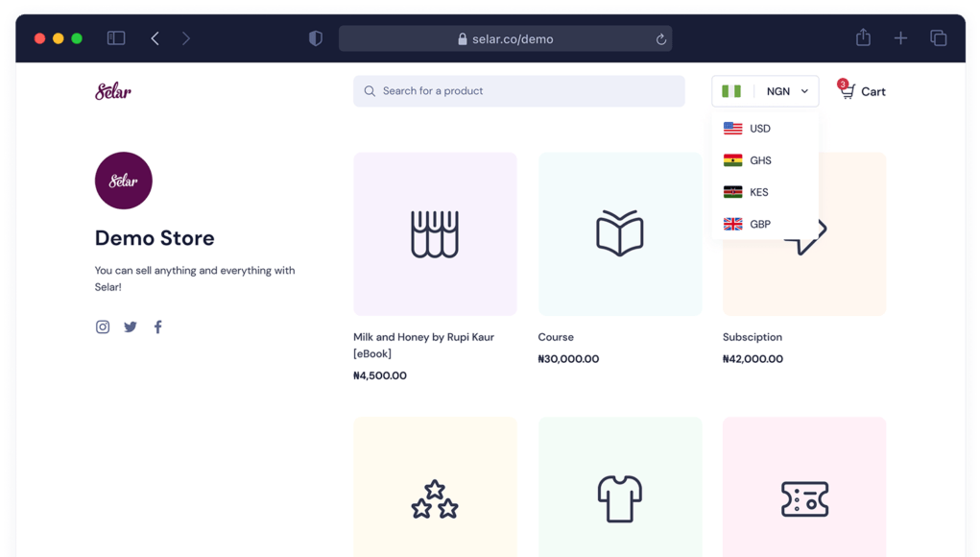
Task: Select the book icon for the Course product
Action: 619,233
